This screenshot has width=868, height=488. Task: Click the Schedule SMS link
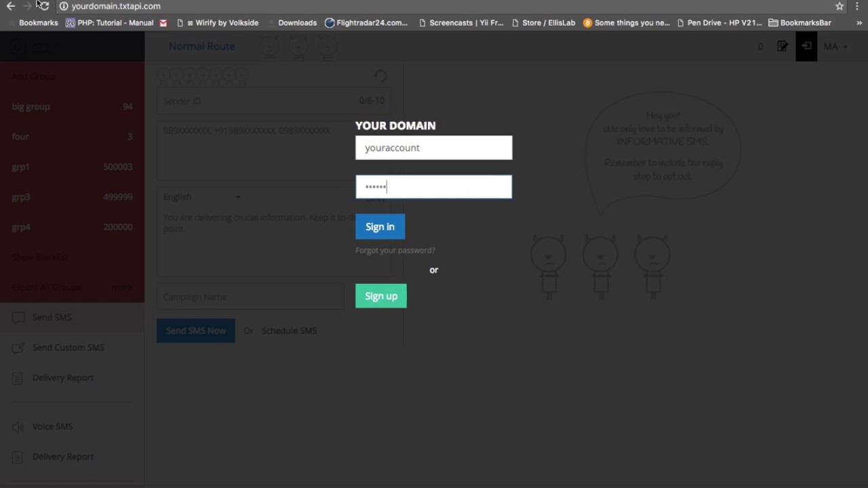tap(289, 331)
